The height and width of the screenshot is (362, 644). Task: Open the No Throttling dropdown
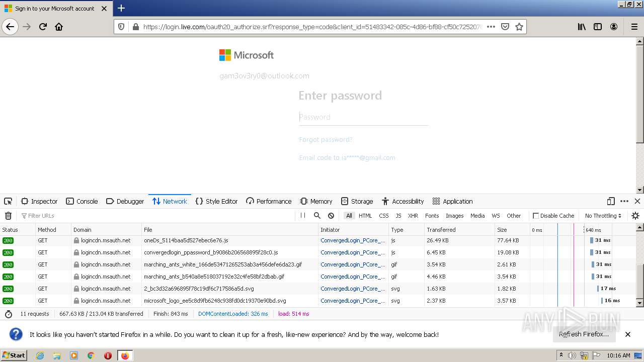point(603,216)
